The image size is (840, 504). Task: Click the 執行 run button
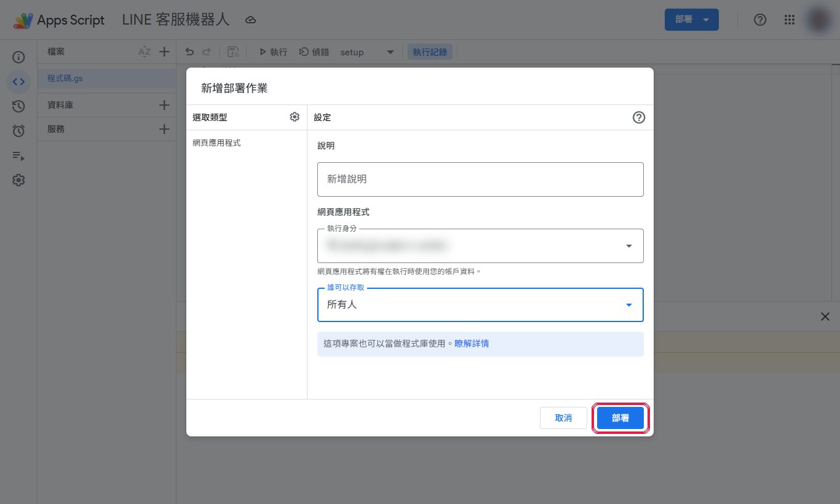(x=274, y=52)
